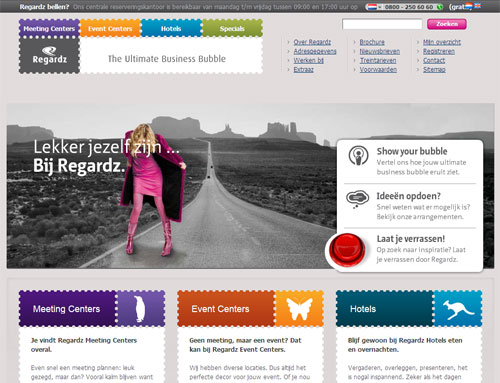Image resolution: width=500 pixels, height=383 pixels.
Task: Click the butterfly icon on Event Centers
Action: [x=299, y=309]
